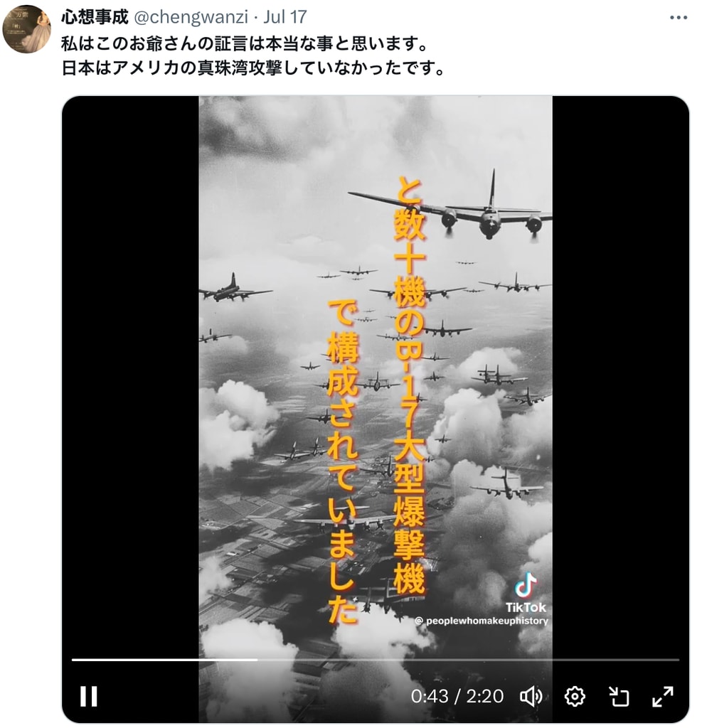Enter fullscreen mode with the arrows icon
Image resolution: width=702 pixels, height=728 pixels.
[662, 696]
